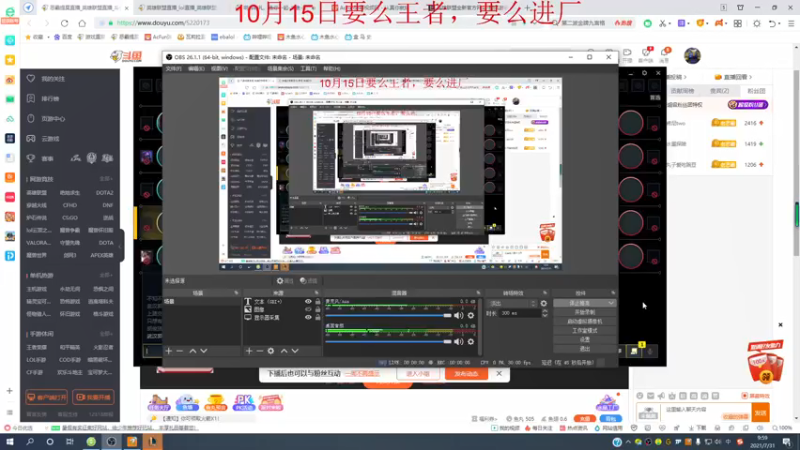Open the OBS 帮助(H) menu

click(331, 69)
